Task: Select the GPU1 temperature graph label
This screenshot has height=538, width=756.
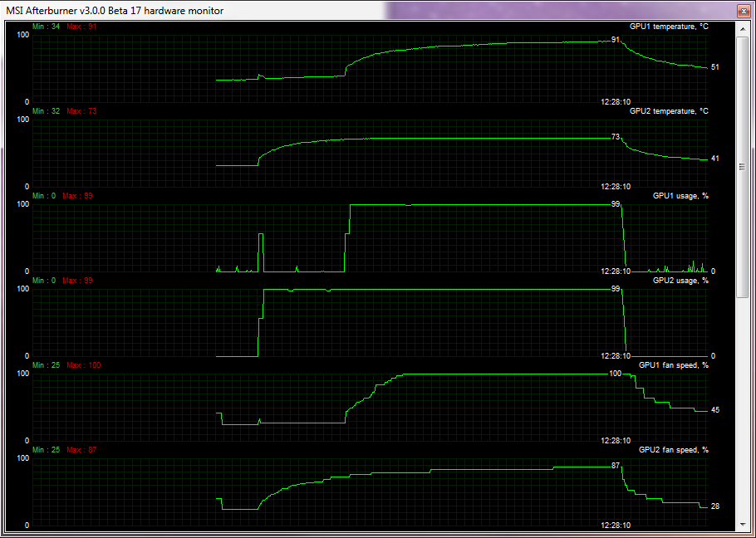Action: [668, 27]
